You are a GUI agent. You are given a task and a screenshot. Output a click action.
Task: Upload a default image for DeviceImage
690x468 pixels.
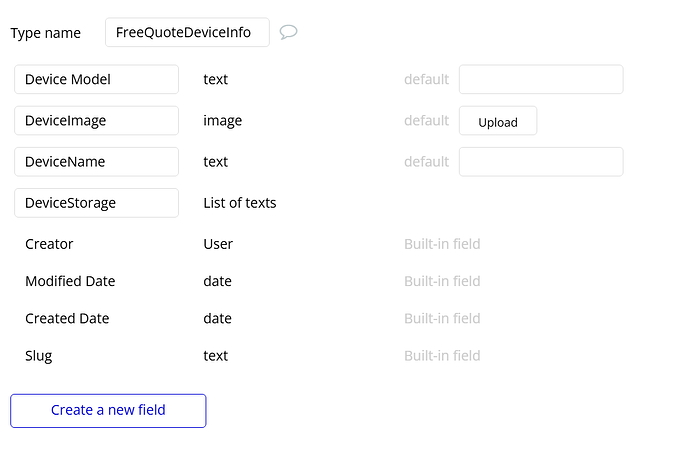coord(497,121)
